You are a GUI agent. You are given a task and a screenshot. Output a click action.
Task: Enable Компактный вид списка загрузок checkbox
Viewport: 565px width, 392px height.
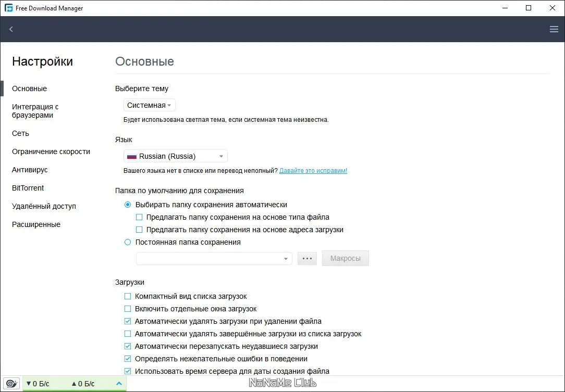tap(128, 296)
